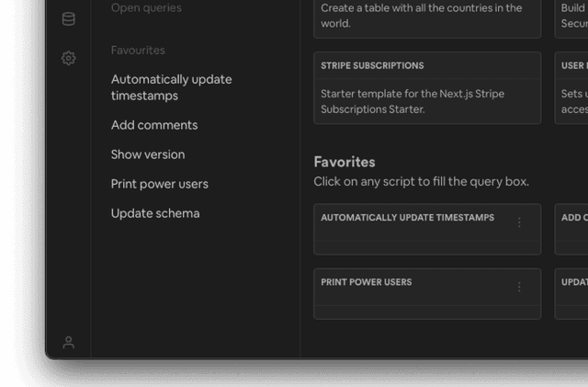
Task: Open the cut-off Updat... favorite card
Action: pyautogui.click(x=571, y=293)
